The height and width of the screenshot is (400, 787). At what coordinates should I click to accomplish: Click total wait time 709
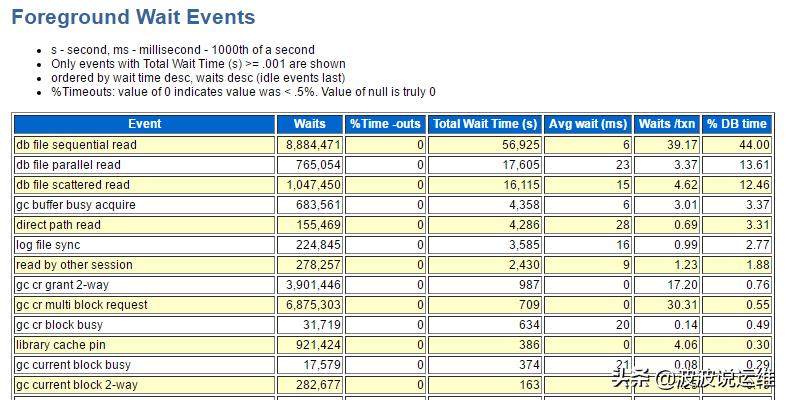point(529,305)
